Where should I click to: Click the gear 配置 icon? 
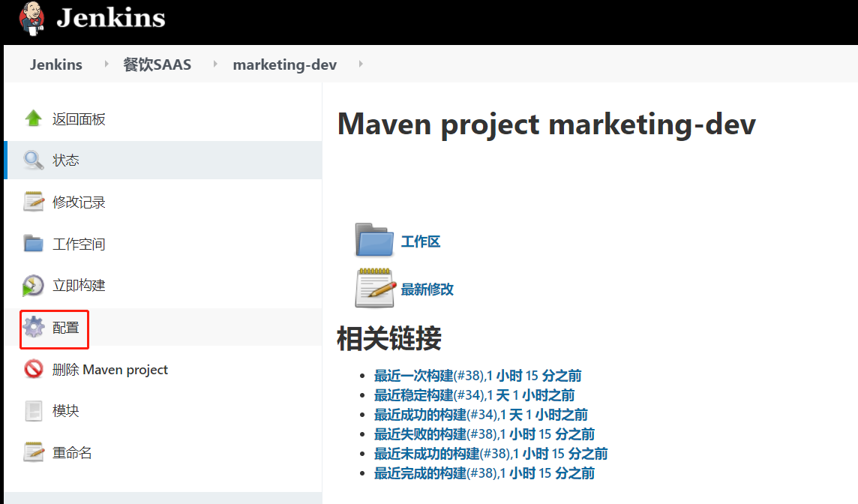pos(34,327)
